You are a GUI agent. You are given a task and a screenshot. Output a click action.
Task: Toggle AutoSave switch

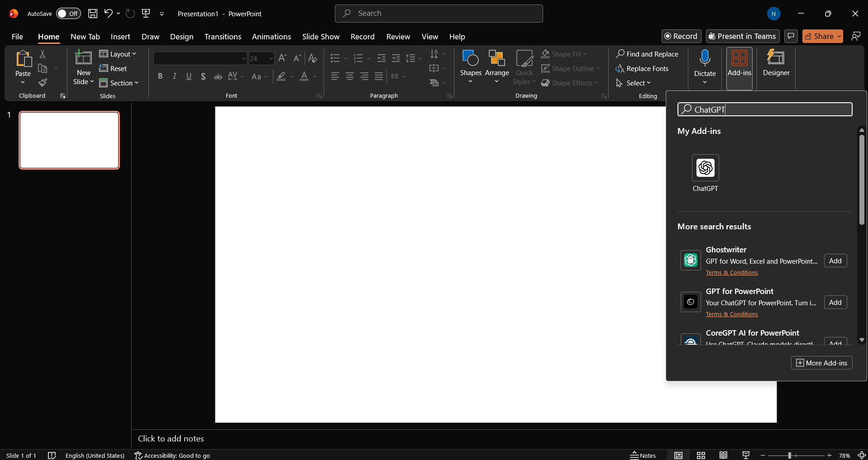tap(68, 14)
